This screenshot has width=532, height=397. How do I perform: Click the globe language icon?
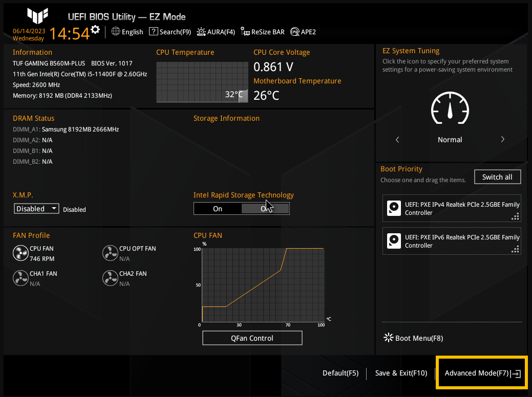116,31
